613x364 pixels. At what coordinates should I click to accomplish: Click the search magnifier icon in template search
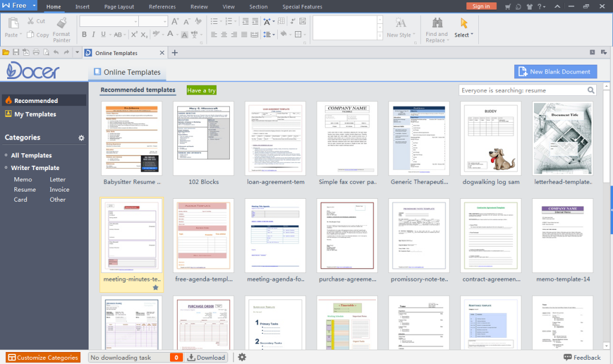[591, 90]
